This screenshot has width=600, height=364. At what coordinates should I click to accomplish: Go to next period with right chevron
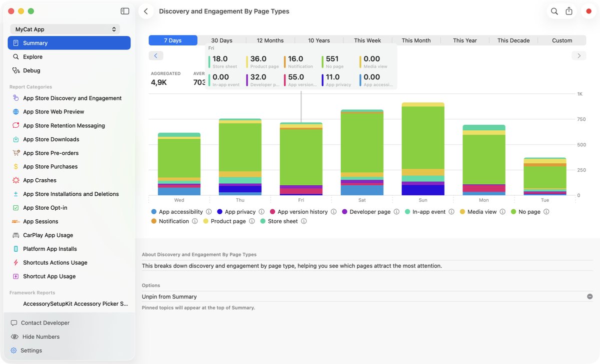pos(579,56)
